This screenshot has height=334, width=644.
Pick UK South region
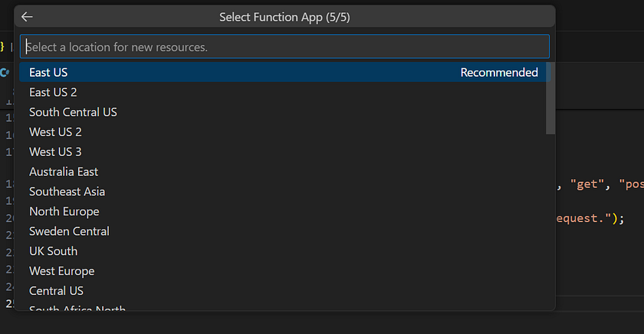tap(53, 252)
